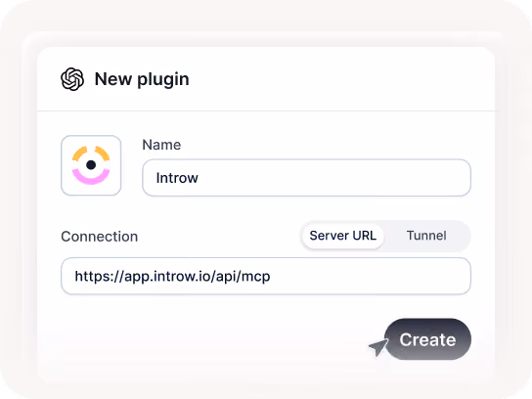Click the New plugin heading text
The width and height of the screenshot is (532, 399).
142,79
